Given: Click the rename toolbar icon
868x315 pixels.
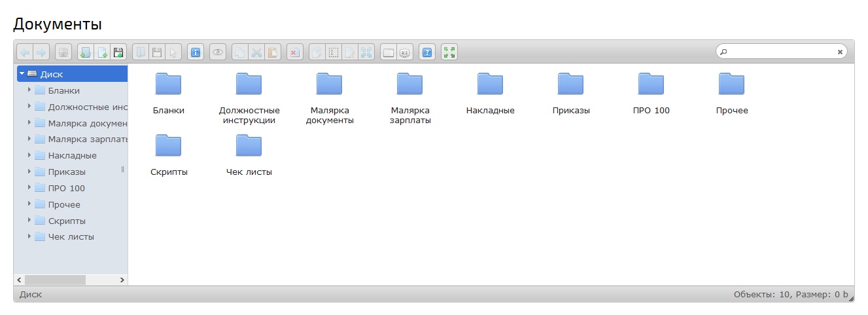Looking at the screenshot, I should pos(333,52).
